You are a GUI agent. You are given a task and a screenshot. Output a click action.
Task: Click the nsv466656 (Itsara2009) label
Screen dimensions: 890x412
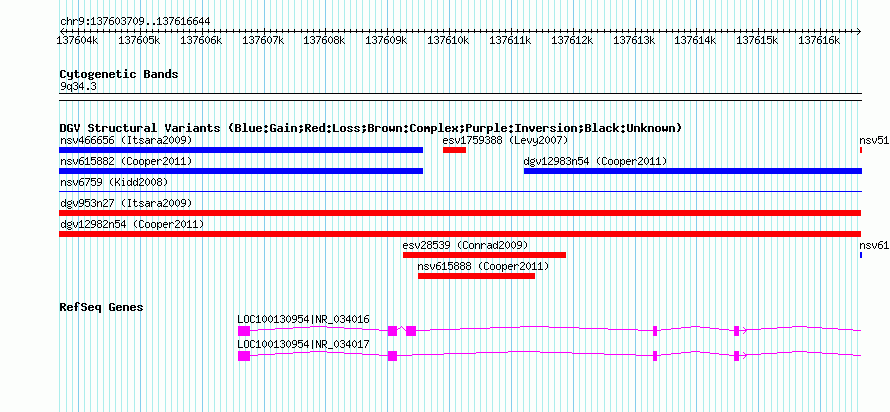[126, 140]
